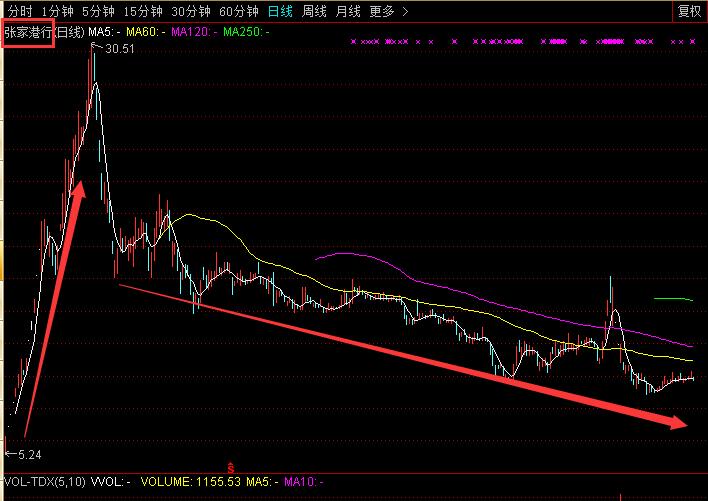The image size is (708, 501).
Task: Select the 日线 daily chart tab
Action: click(x=280, y=12)
